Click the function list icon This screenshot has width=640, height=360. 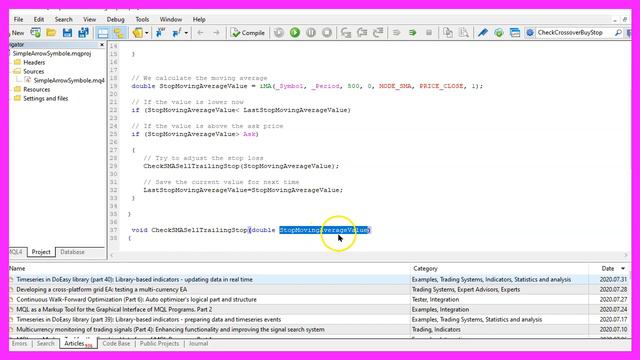177,33
